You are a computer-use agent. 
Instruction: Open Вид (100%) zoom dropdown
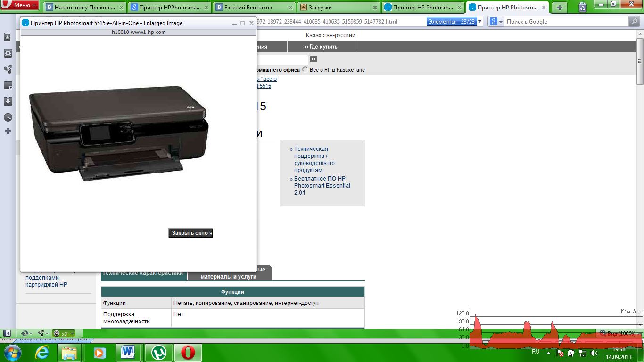(x=619, y=333)
